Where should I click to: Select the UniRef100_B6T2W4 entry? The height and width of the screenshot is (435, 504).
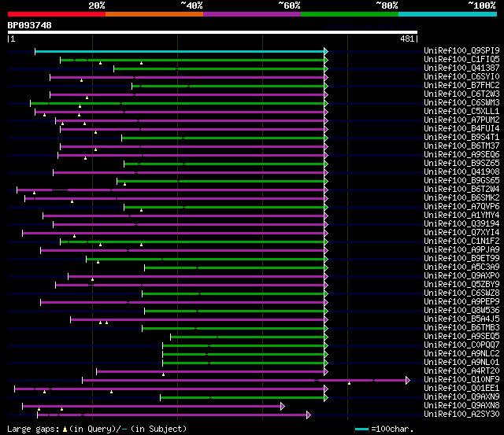(461, 189)
